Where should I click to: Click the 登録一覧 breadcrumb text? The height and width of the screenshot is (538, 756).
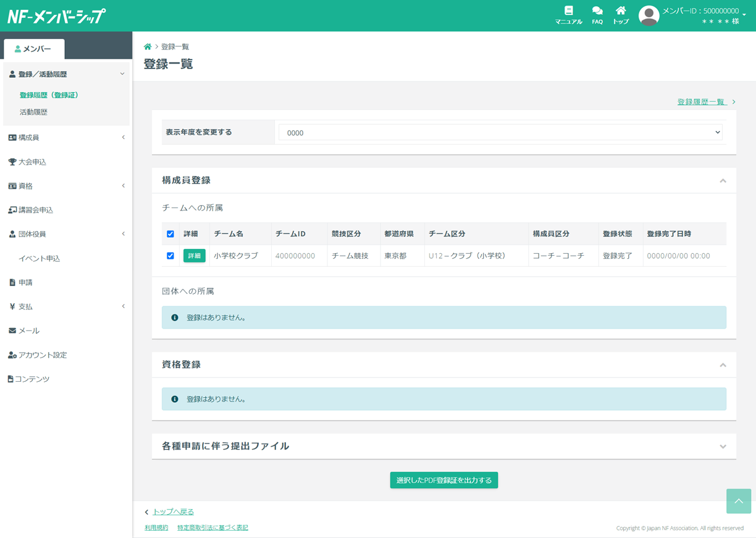(x=175, y=47)
